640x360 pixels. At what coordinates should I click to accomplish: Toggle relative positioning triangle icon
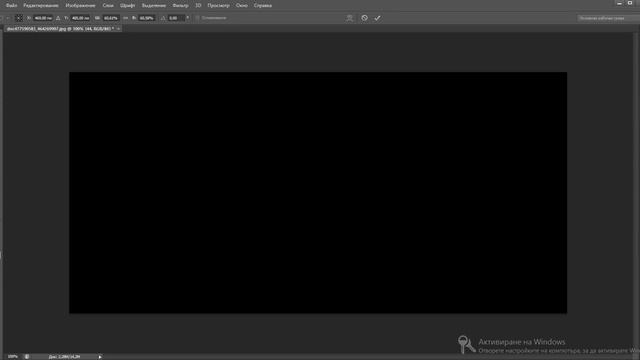point(58,18)
